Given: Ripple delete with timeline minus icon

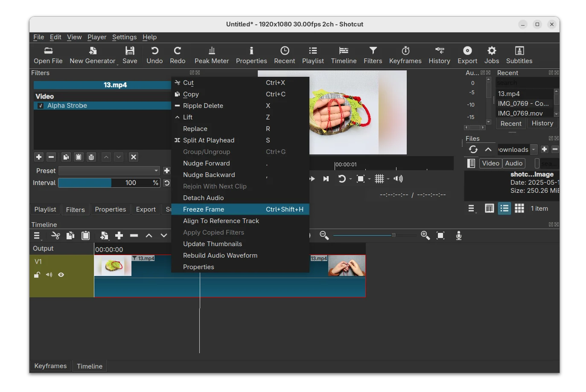Looking at the screenshot, I should pyautogui.click(x=134, y=235).
